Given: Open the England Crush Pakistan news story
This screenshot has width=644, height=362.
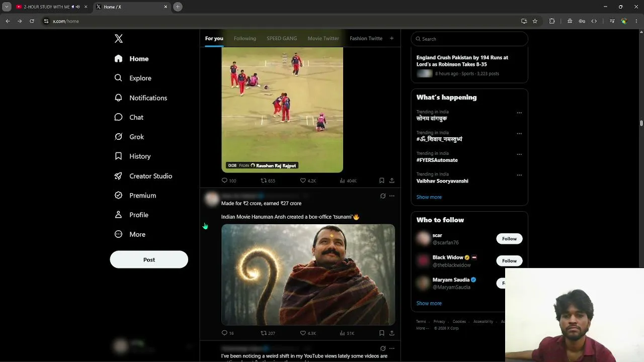Looking at the screenshot, I should (469, 65).
